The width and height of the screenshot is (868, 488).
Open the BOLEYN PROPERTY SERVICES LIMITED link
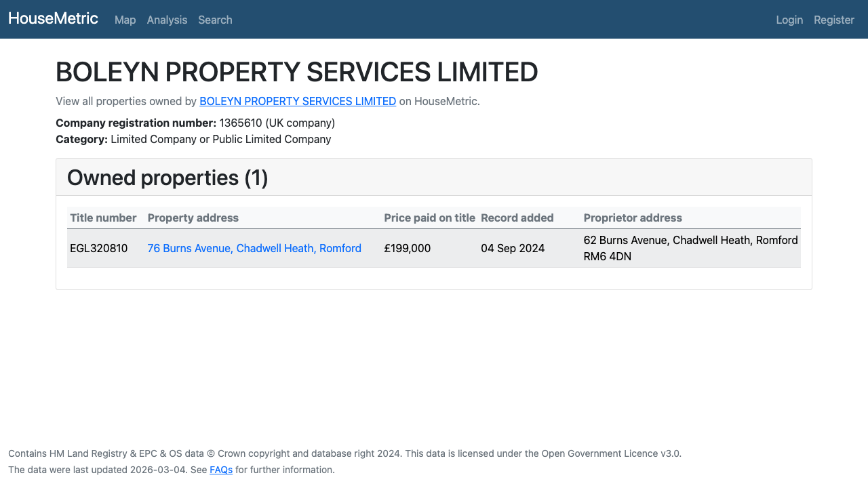298,101
